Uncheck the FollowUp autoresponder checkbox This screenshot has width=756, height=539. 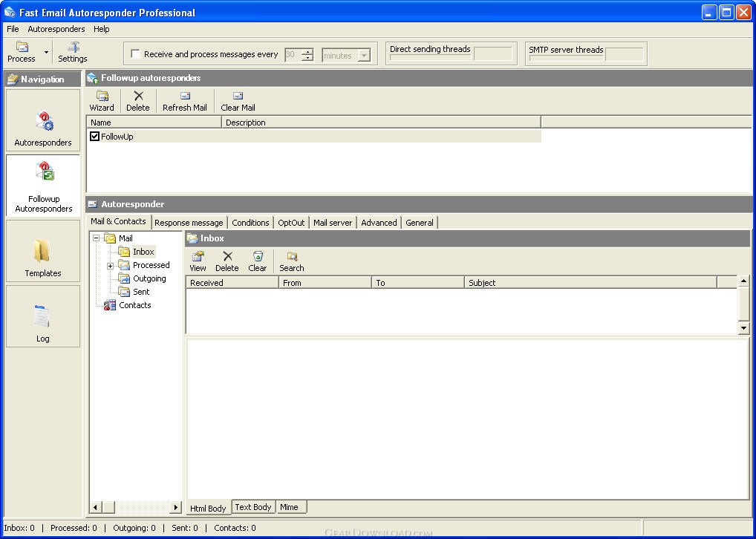pyautogui.click(x=94, y=137)
